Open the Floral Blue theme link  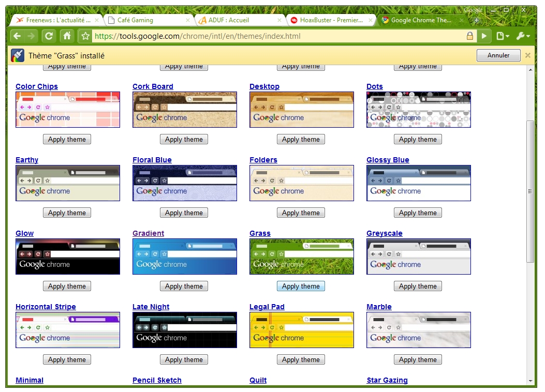[x=152, y=160]
